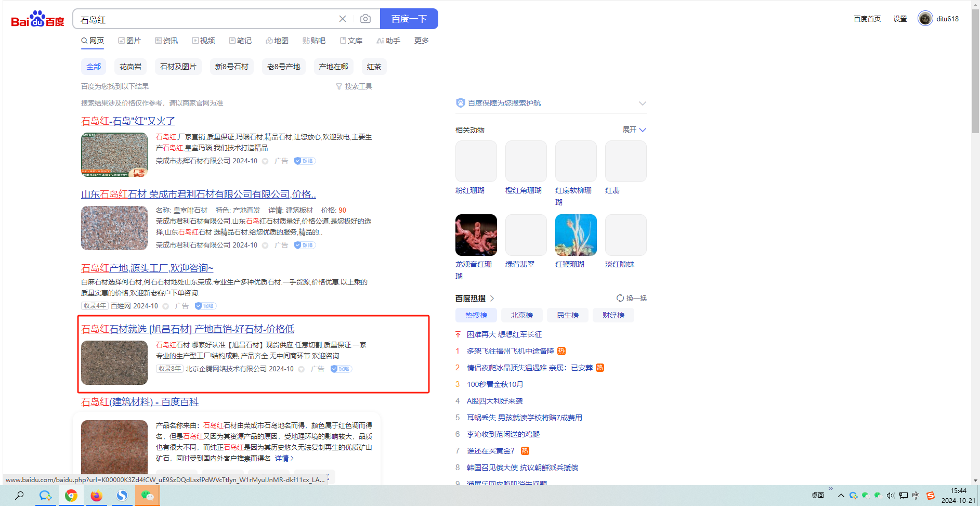Expand the 百度保障为您搜索护航 chevron
The width and height of the screenshot is (980, 506).
pyautogui.click(x=643, y=103)
